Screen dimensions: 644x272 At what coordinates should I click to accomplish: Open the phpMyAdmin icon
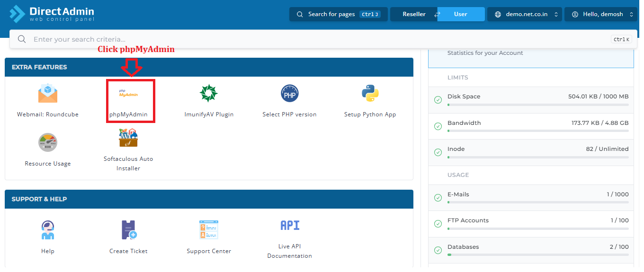pyautogui.click(x=128, y=93)
